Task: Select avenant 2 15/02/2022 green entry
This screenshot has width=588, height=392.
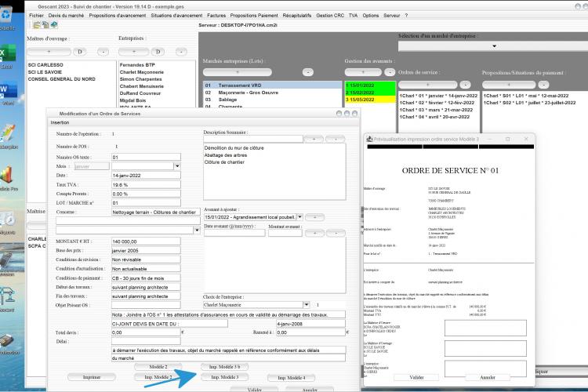Action: point(370,93)
